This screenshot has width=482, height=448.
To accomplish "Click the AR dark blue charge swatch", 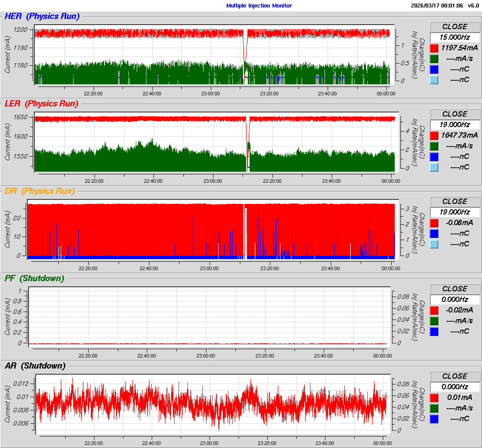I will [x=434, y=419].
